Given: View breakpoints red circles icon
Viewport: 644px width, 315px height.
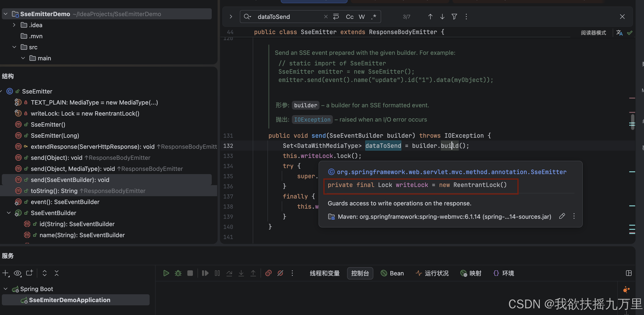Looking at the screenshot, I should [x=268, y=273].
